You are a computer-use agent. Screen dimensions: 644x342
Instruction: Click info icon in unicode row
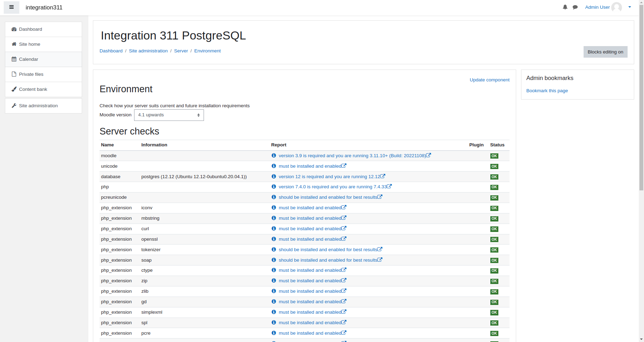pyautogui.click(x=274, y=166)
